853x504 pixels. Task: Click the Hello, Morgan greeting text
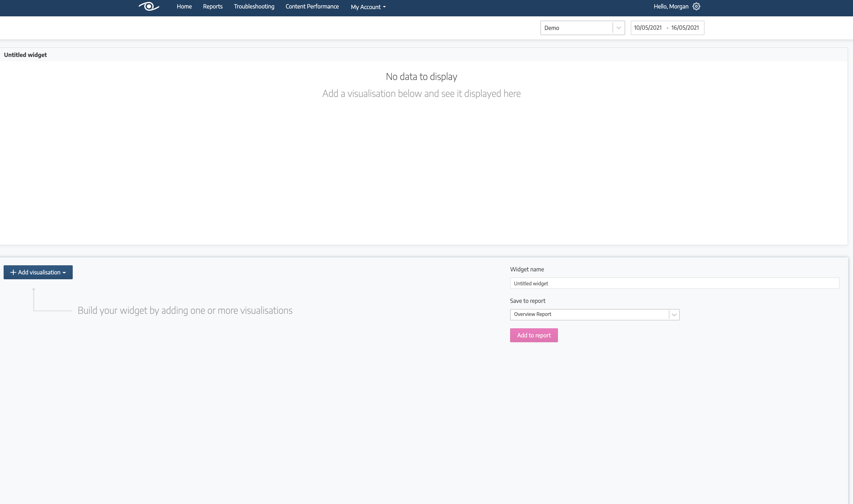pyautogui.click(x=671, y=6)
